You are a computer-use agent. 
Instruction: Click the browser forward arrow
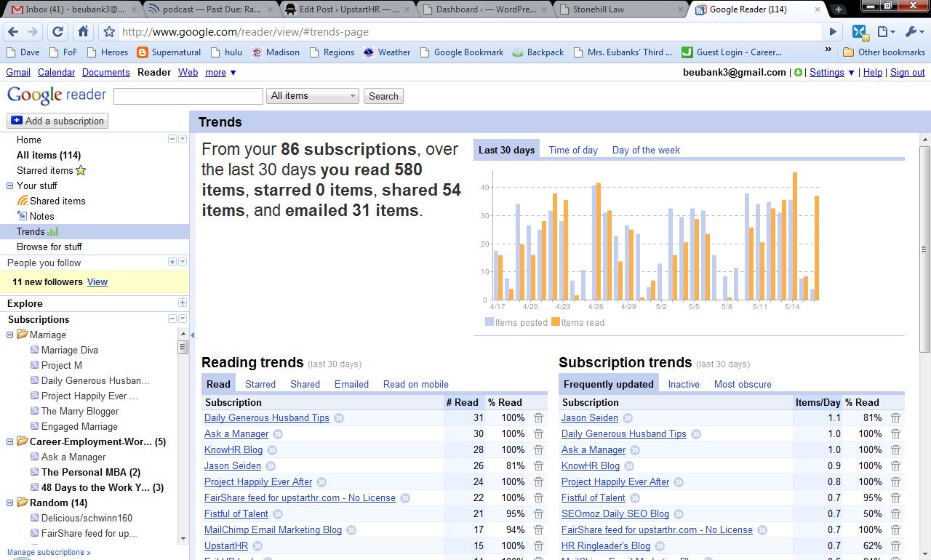tap(33, 32)
